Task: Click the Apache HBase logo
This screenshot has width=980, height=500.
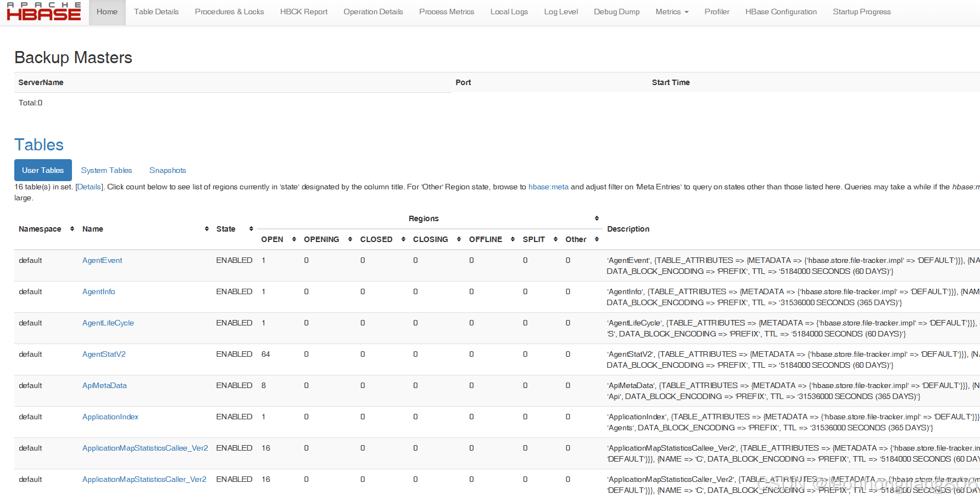Action: coord(44,12)
